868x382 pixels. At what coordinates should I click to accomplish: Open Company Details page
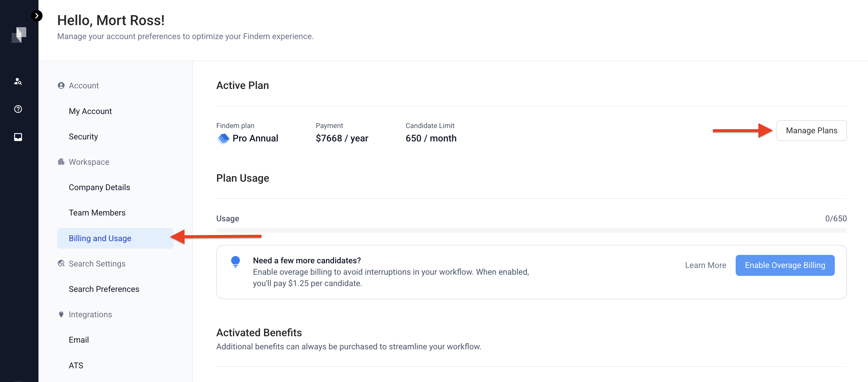coord(99,187)
